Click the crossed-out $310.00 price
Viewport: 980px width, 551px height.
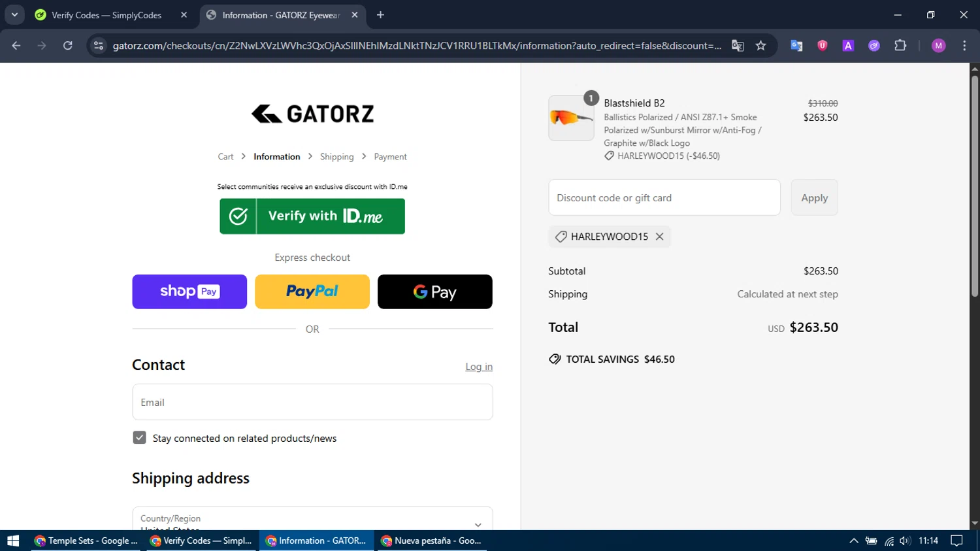click(823, 103)
